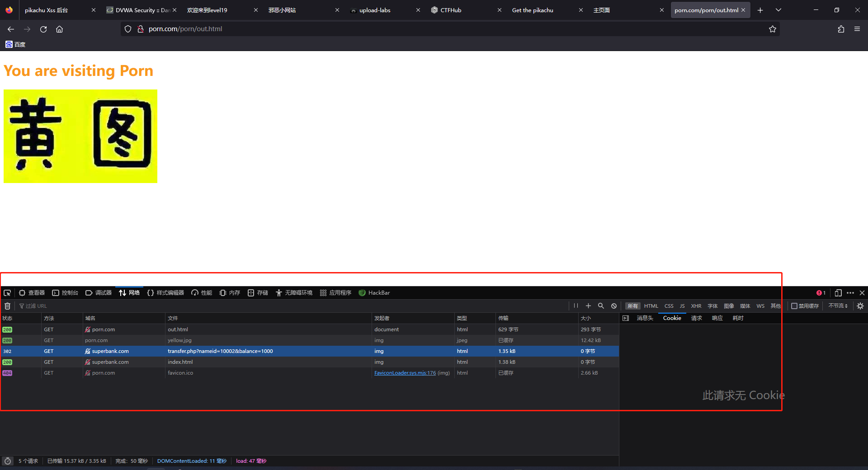Filter requests by XHR type
The width and height of the screenshot is (868, 470).
[696, 306]
